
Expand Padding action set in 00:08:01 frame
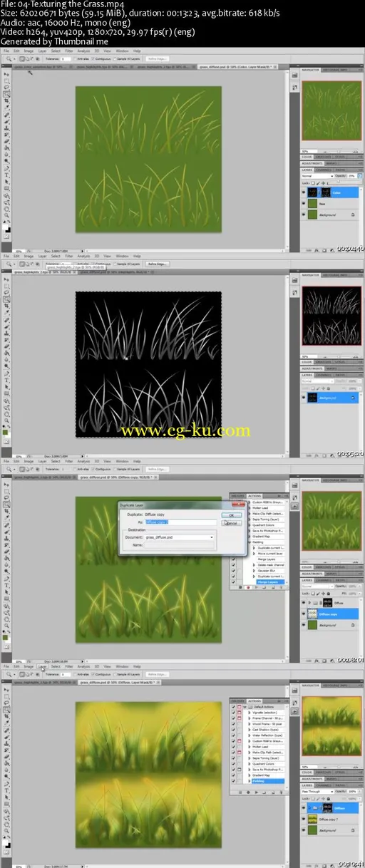[250, 542]
